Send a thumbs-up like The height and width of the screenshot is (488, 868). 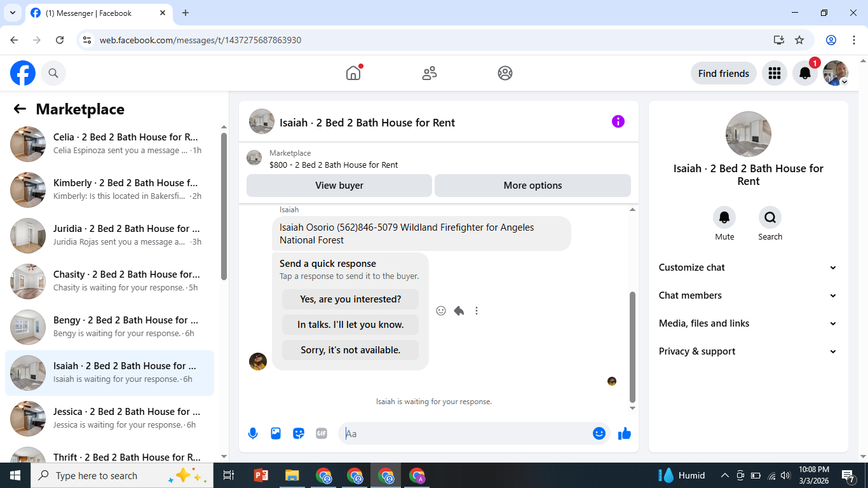point(625,433)
